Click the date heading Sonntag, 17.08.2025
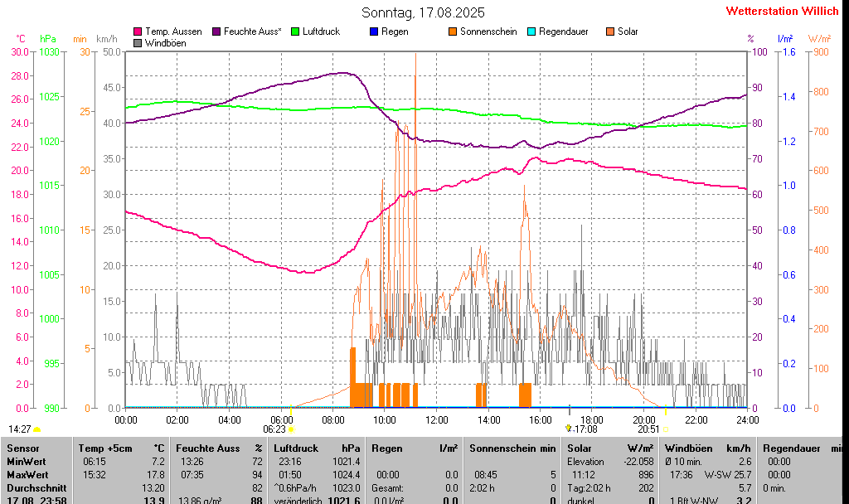Viewport: 849px width, 504px height. pyautogui.click(x=424, y=12)
